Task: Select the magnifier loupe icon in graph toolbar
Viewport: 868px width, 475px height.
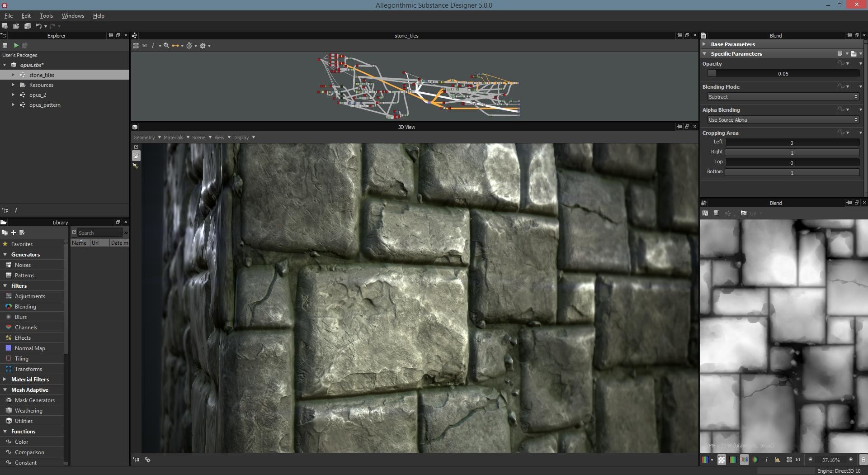Action: [166, 45]
